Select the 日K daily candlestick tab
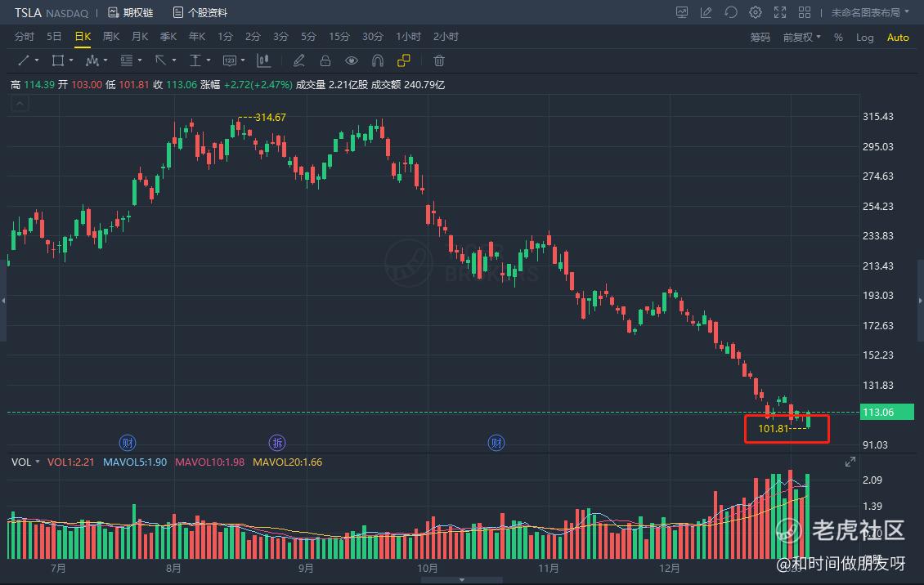The width and height of the screenshot is (924, 585). [83, 37]
